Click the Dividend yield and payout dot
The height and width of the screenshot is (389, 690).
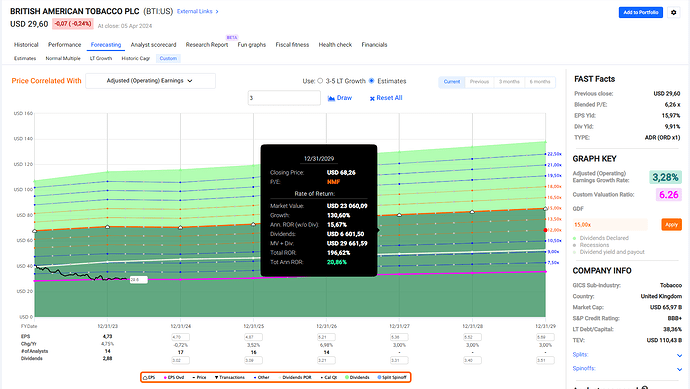tap(575, 252)
